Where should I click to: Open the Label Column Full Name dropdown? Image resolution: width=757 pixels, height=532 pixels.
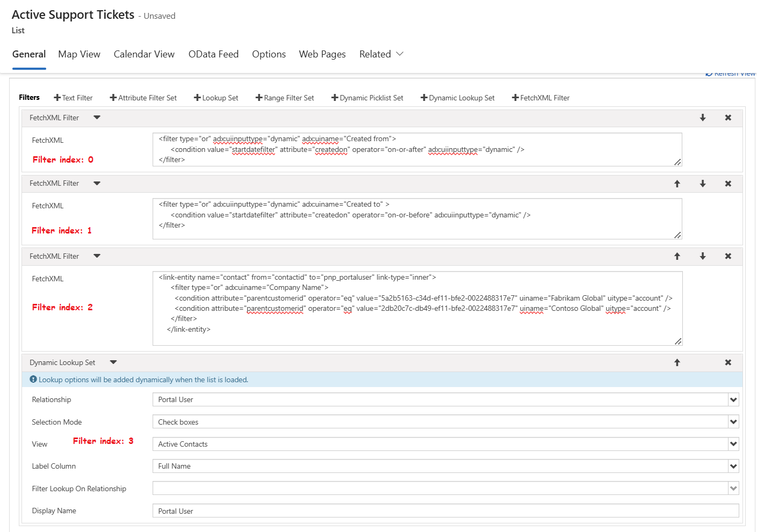point(733,467)
